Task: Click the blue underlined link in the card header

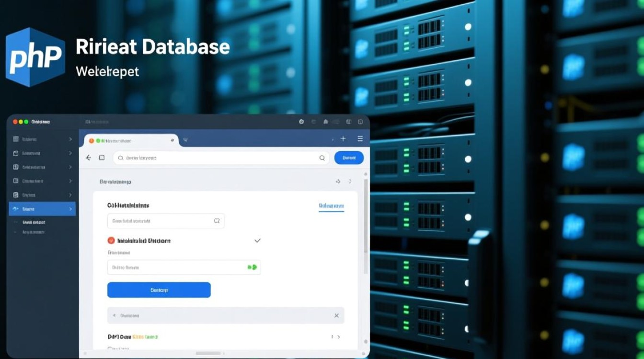Action: pyautogui.click(x=331, y=206)
